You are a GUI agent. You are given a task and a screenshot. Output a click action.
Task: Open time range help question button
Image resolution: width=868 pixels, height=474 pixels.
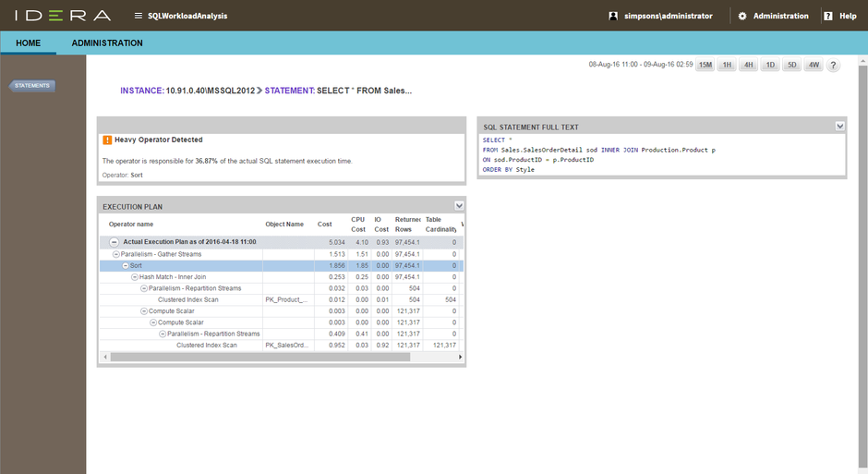[x=833, y=65]
